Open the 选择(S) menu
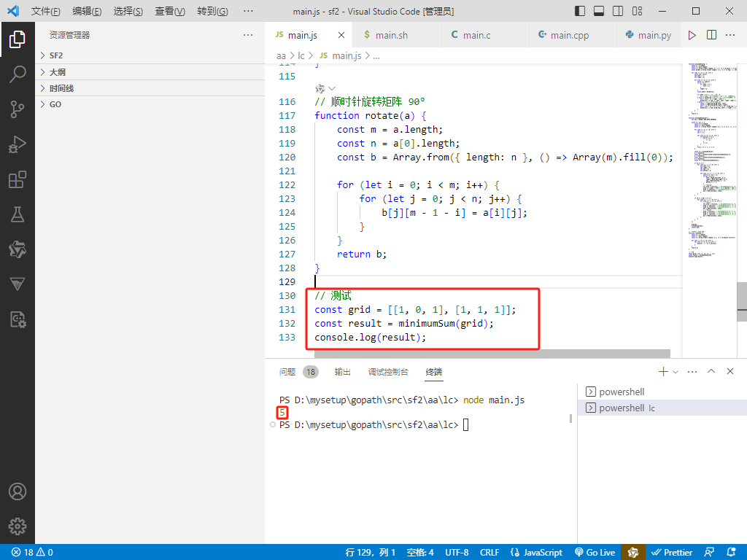747x560 pixels. pyautogui.click(x=128, y=11)
